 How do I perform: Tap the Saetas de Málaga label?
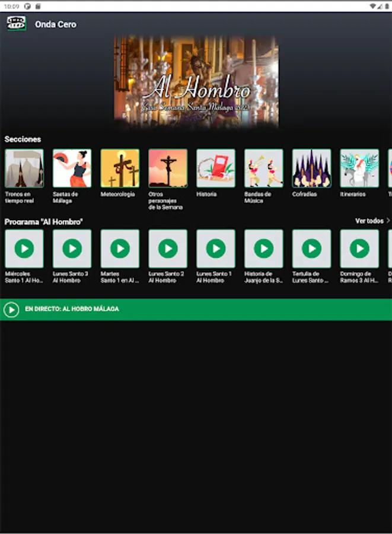point(65,198)
